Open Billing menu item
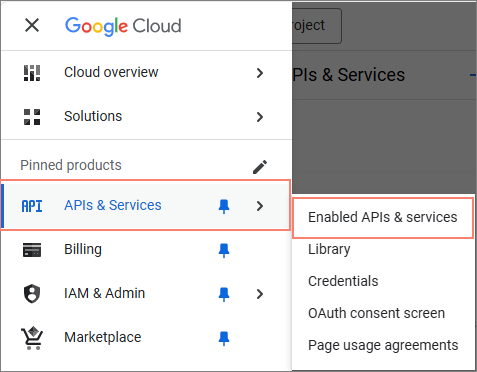The width and height of the screenshot is (477, 372). [x=146, y=250]
